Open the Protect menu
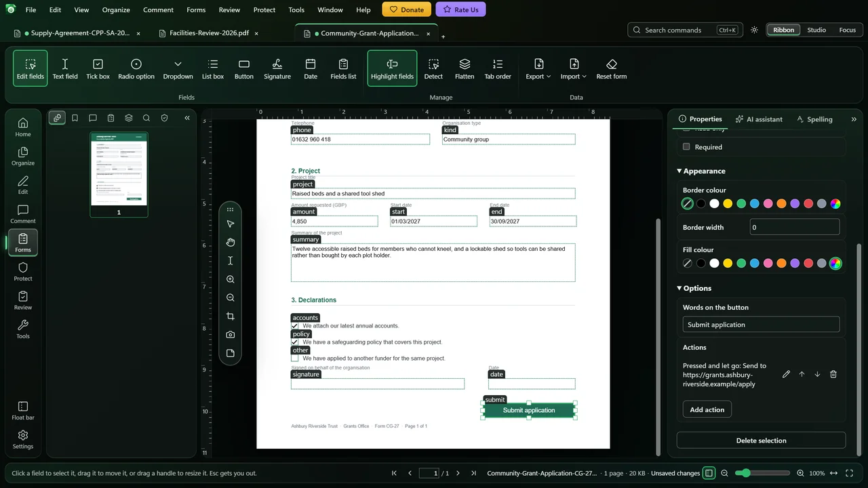 (264, 10)
